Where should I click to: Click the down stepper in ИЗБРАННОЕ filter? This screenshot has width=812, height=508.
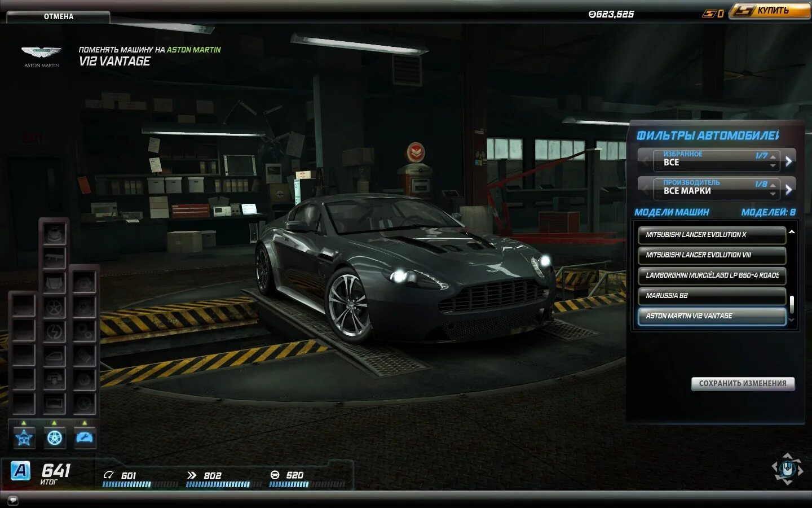[x=773, y=165]
